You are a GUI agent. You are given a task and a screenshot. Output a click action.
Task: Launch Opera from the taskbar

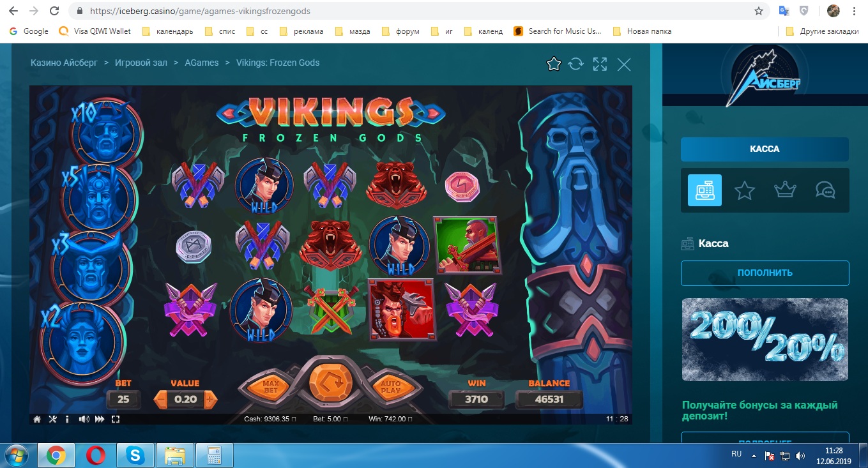click(96, 455)
